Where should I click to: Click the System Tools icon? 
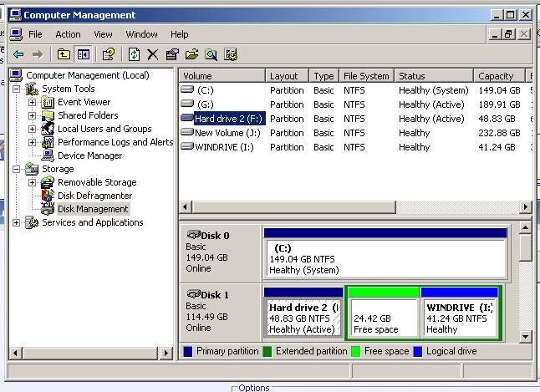point(32,89)
